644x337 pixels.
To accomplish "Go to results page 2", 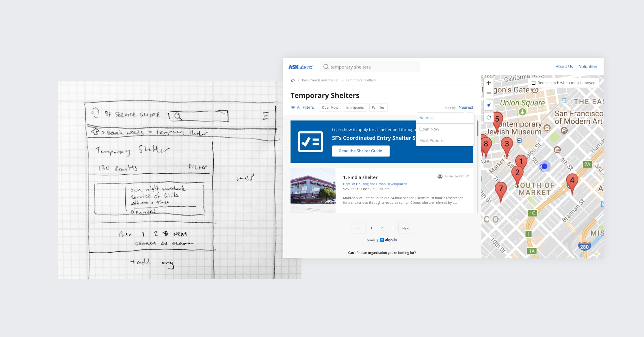I will tap(382, 228).
